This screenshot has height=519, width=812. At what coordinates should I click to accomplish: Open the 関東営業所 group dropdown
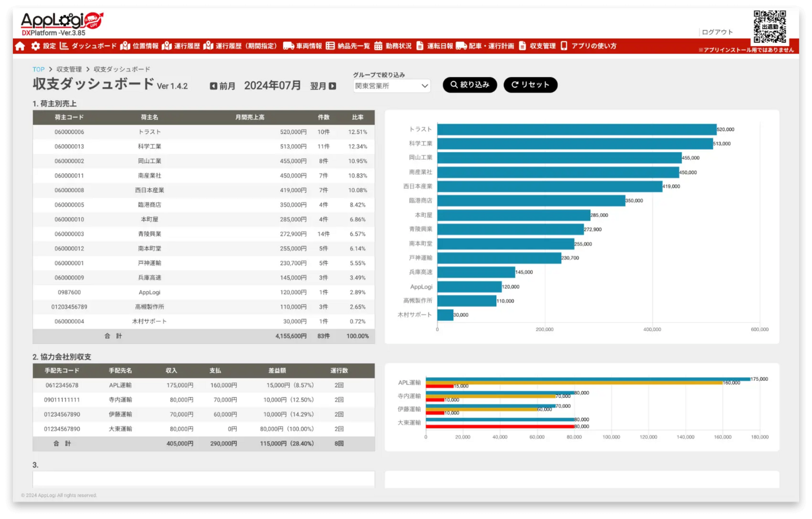coord(392,86)
